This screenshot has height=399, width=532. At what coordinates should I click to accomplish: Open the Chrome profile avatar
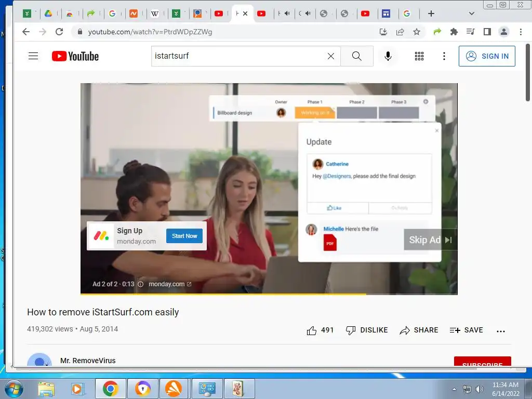click(504, 32)
